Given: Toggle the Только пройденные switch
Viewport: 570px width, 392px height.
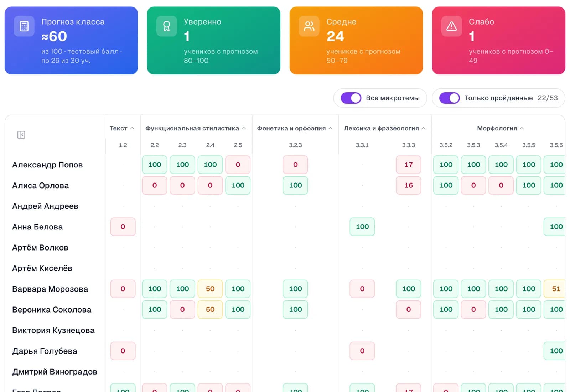Looking at the screenshot, I should pos(450,98).
